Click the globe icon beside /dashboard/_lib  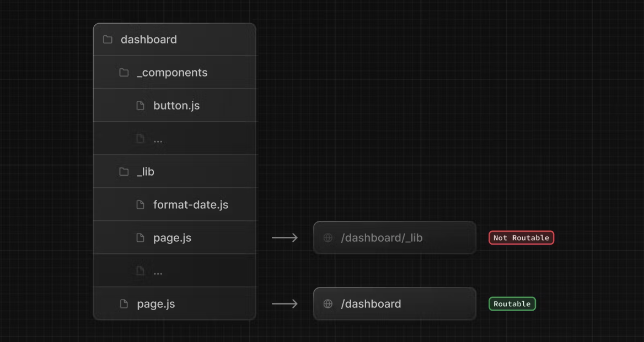pos(328,238)
